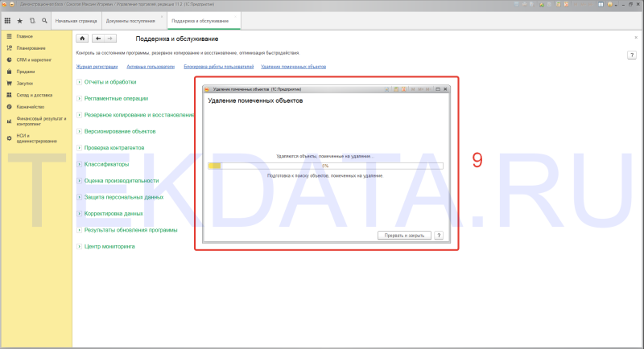Go to home page icon button
This screenshot has width=644, height=349.
point(82,39)
